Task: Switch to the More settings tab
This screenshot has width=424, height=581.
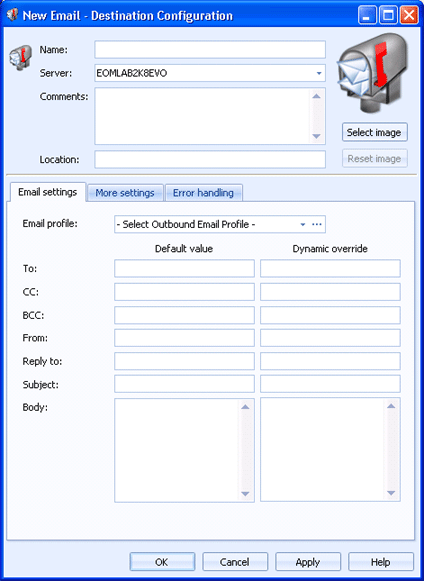Action: tap(125, 193)
